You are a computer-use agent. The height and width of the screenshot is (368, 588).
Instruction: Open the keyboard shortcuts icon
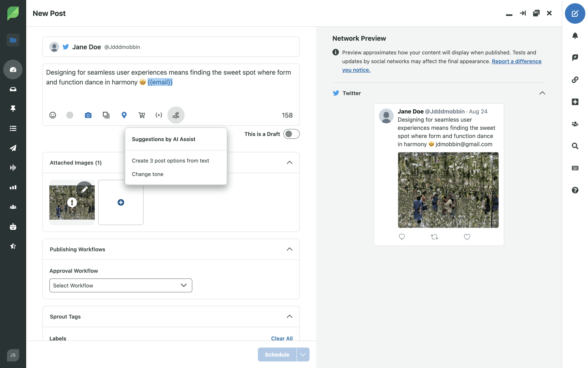pos(575,168)
